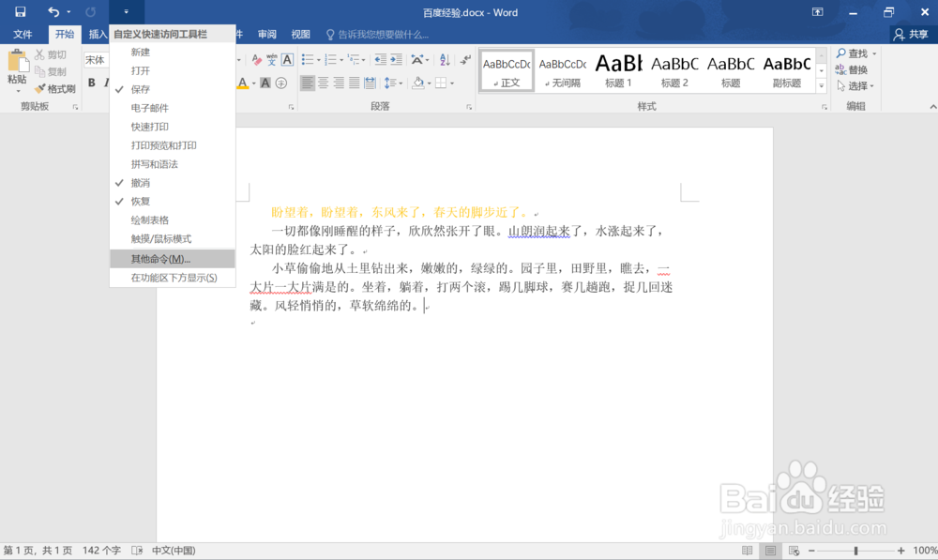The height and width of the screenshot is (560, 938).
Task: Click the Cut (剪切) icon
Action: click(39, 53)
